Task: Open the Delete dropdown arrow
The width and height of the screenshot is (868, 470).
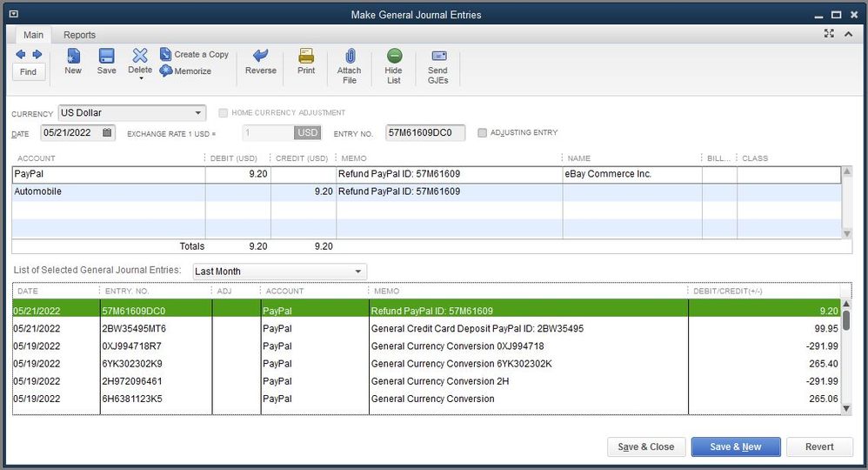Action: pos(140,79)
